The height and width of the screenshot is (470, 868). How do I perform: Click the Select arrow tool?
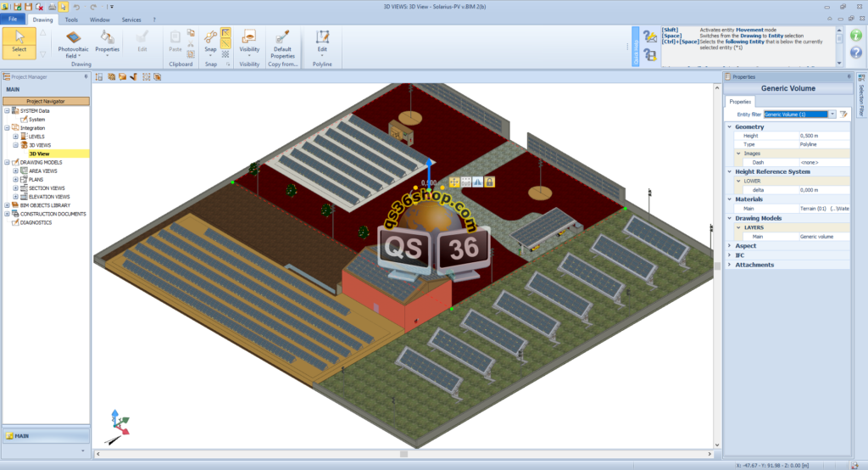click(19, 38)
